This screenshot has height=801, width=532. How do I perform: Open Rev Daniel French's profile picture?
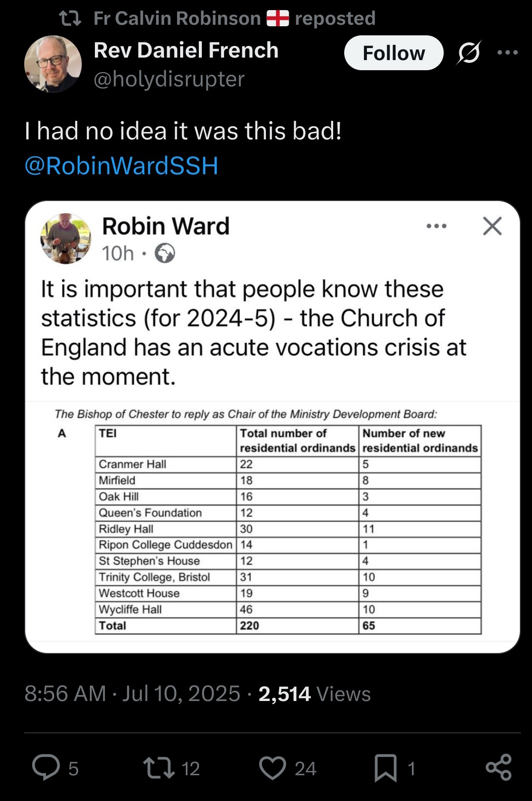coord(53,64)
